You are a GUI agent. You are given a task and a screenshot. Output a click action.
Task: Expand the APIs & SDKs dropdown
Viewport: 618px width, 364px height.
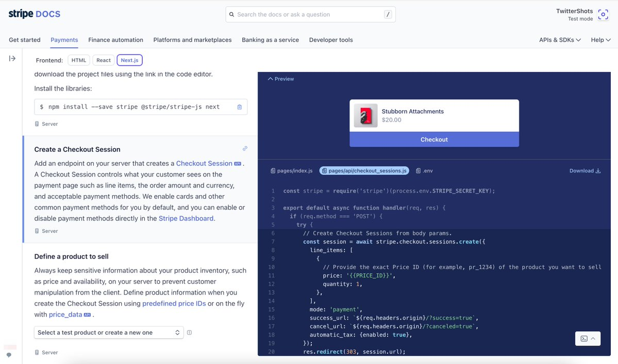[560, 40]
